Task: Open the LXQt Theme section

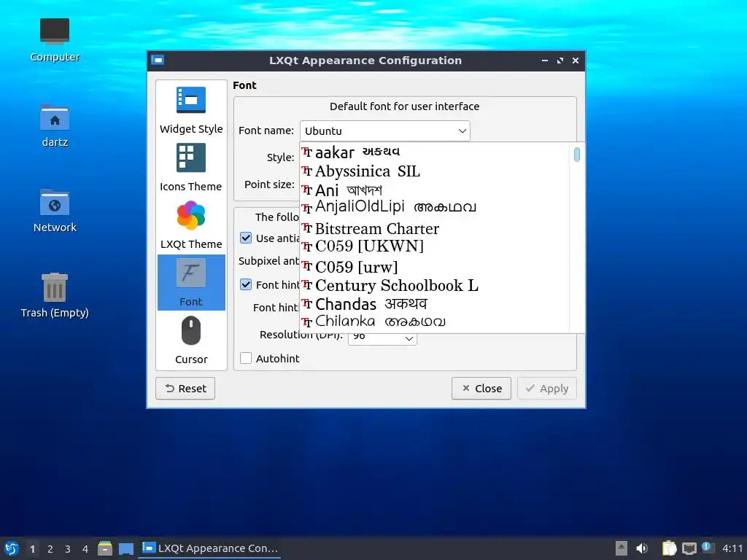Action: tap(191, 225)
